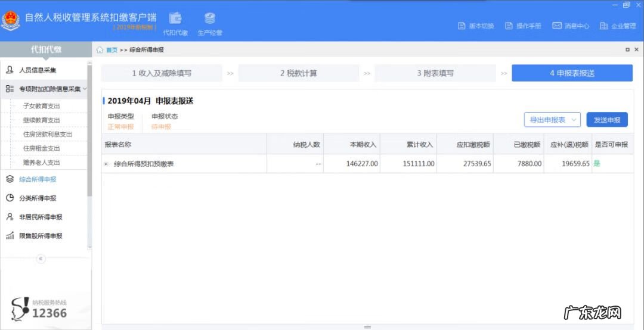Image resolution: width=644 pixels, height=330 pixels.
Task: Click the 正常申报 type value
Action: click(x=120, y=126)
